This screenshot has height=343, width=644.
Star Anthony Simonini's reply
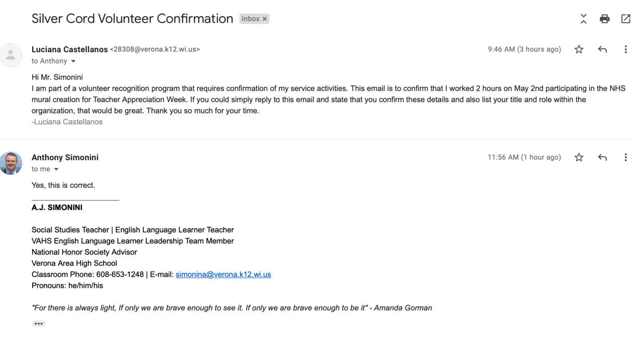[579, 158]
